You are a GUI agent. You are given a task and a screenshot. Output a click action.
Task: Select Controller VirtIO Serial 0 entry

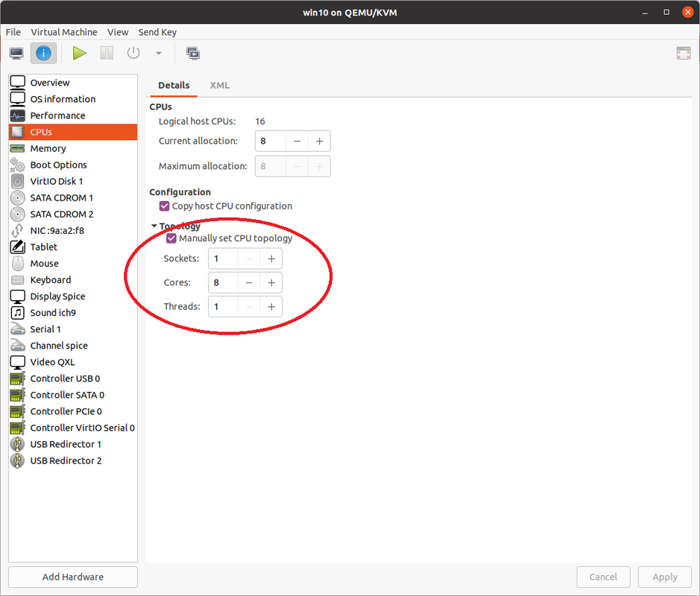(x=73, y=428)
